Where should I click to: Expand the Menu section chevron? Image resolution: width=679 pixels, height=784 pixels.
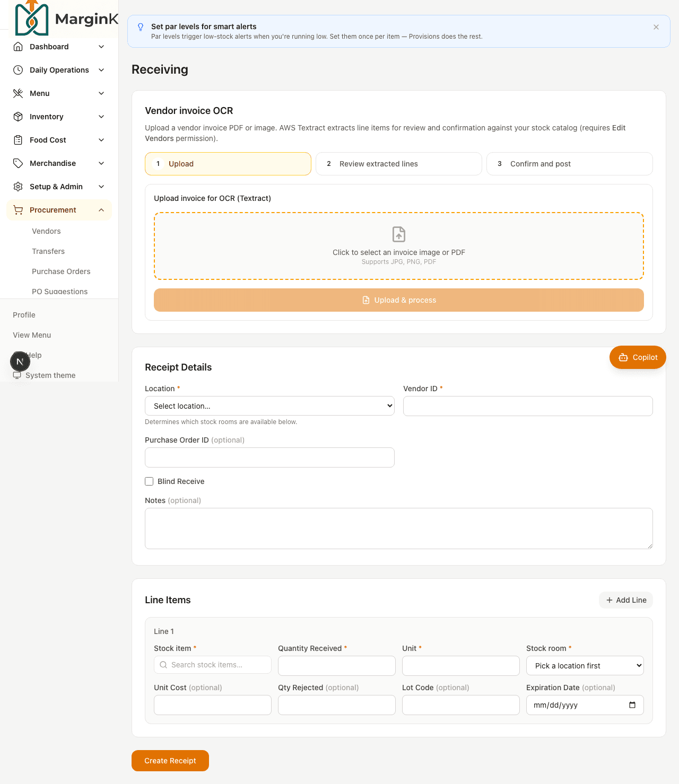coord(101,93)
